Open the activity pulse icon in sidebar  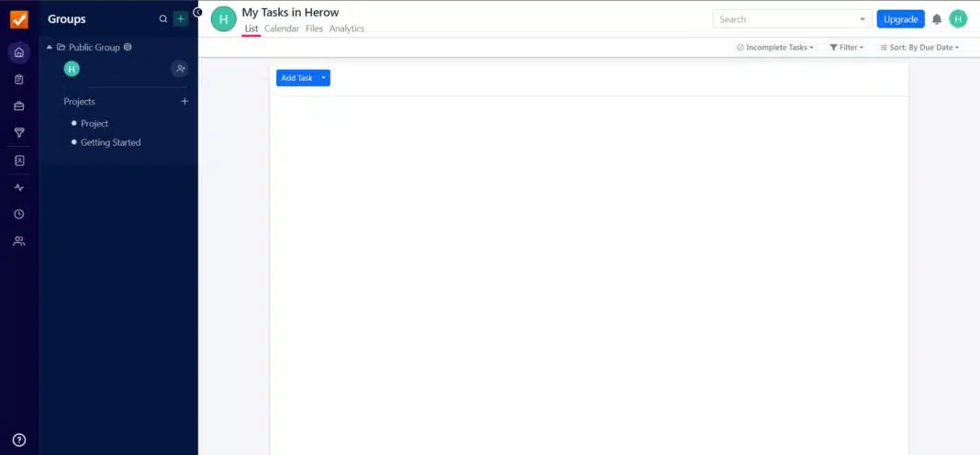click(19, 188)
